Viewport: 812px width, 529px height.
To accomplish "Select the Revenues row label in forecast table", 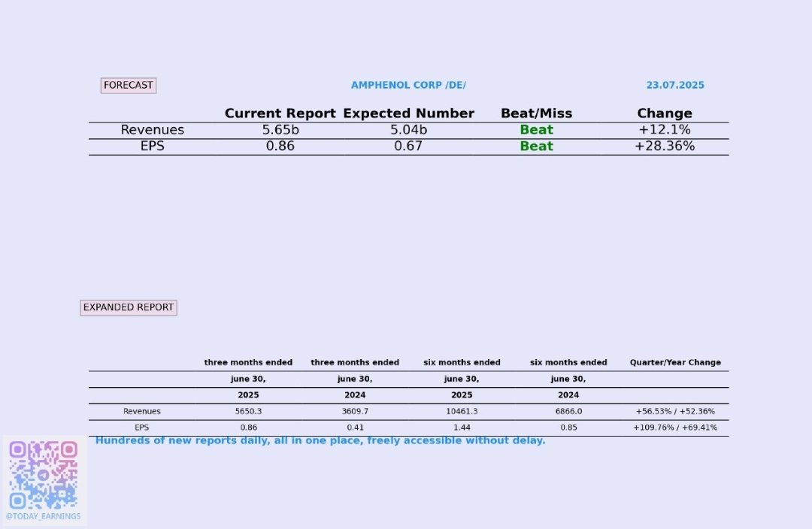I will pos(152,130).
